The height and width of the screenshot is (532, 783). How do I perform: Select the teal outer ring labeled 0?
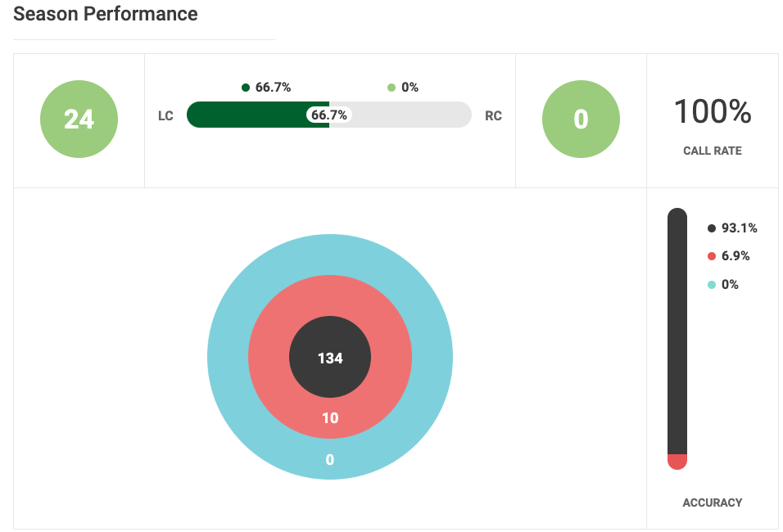330,460
